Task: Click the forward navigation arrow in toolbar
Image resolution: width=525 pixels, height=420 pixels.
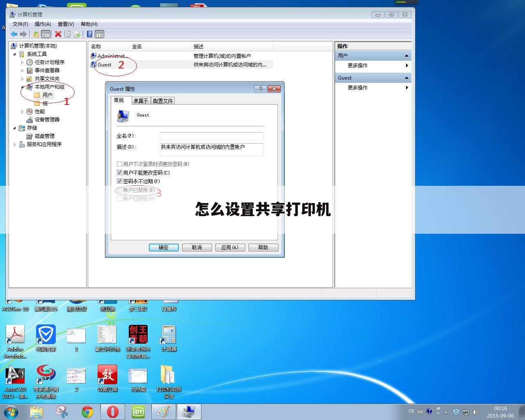Action: [23, 34]
